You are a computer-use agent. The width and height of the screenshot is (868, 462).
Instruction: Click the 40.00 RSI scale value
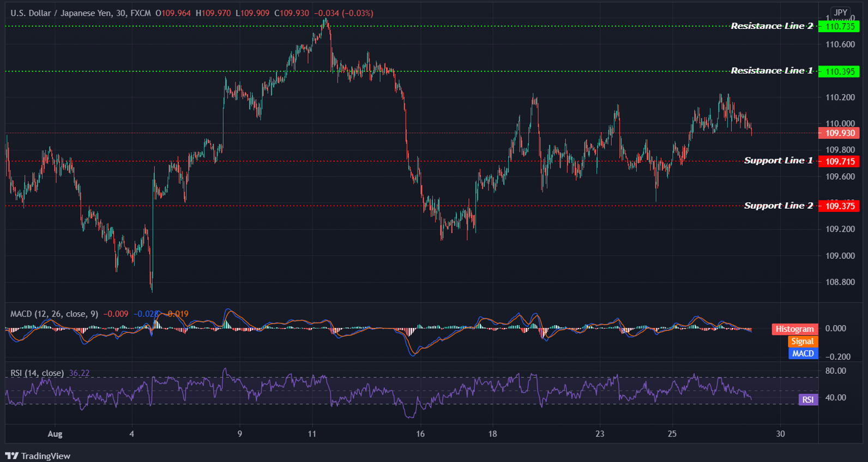click(x=836, y=397)
